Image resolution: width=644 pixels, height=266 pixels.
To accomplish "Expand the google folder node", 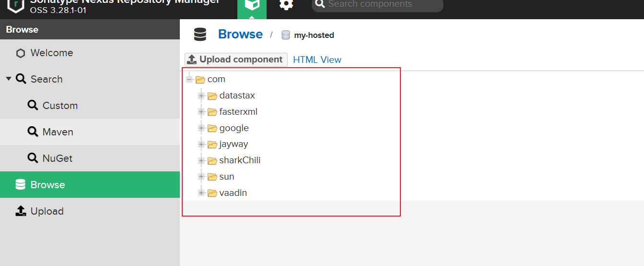I will point(201,128).
